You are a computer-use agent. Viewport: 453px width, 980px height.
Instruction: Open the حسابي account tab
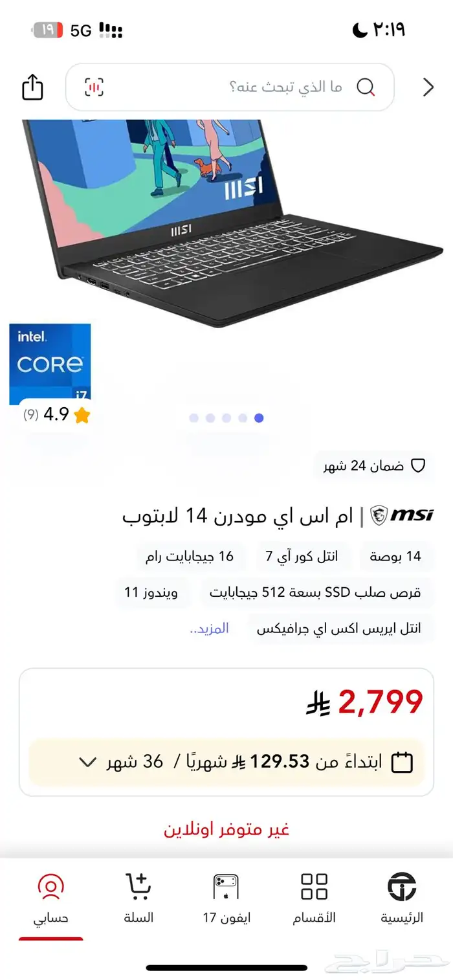coord(51,898)
